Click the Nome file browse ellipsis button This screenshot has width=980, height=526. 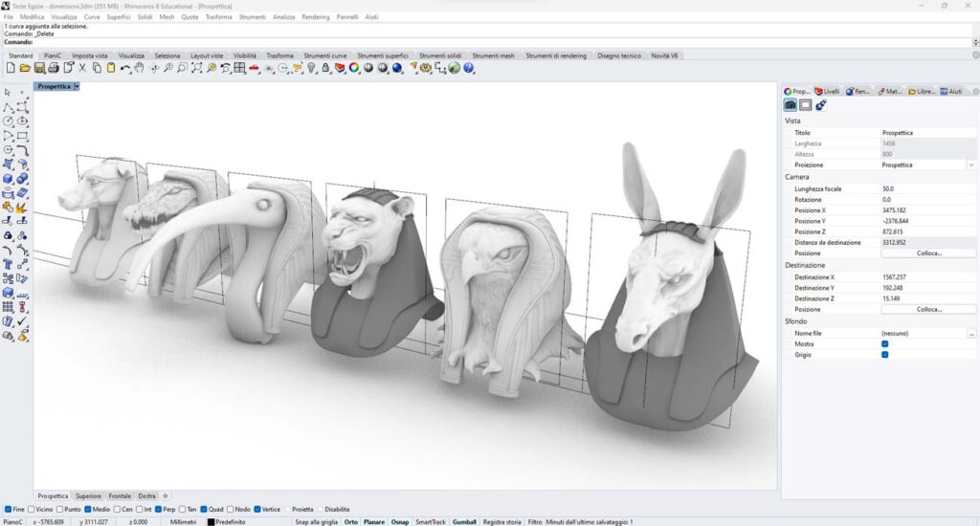[971, 334]
